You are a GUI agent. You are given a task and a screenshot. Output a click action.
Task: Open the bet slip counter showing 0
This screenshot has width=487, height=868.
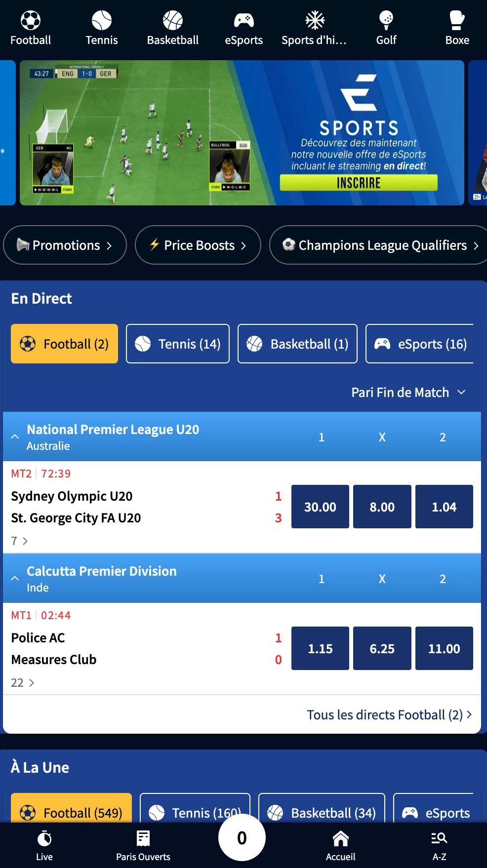tap(242, 837)
